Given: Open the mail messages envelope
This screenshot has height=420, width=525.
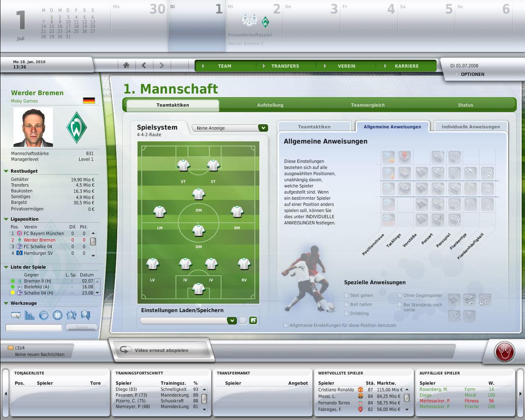Looking at the screenshot, I should pos(11,348).
